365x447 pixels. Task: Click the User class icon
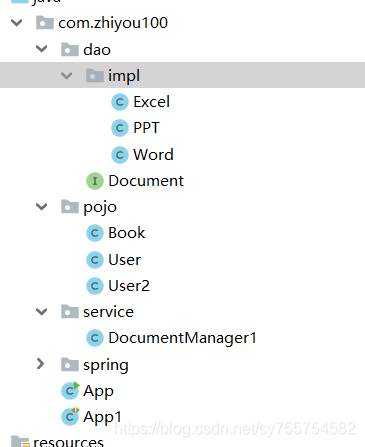[x=95, y=260]
